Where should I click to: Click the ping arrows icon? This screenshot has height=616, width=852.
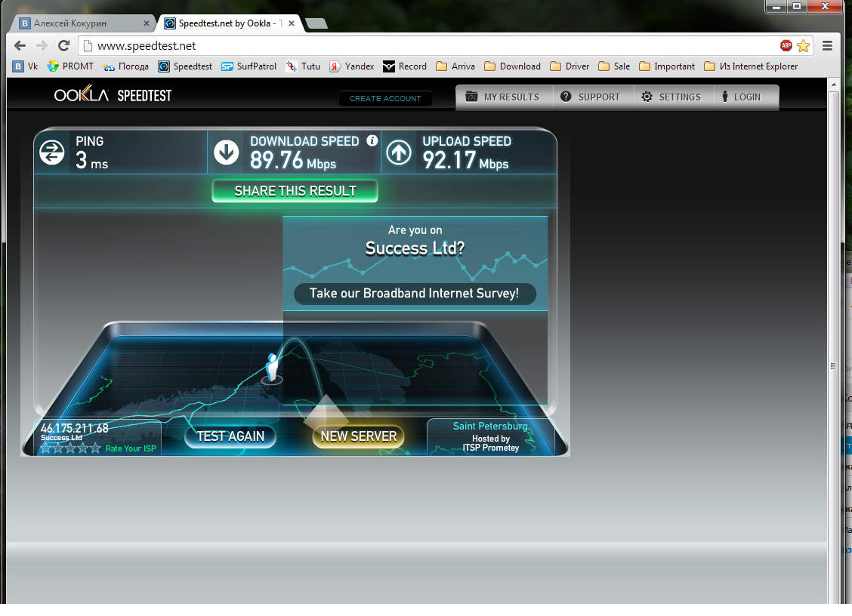click(52, 152)
